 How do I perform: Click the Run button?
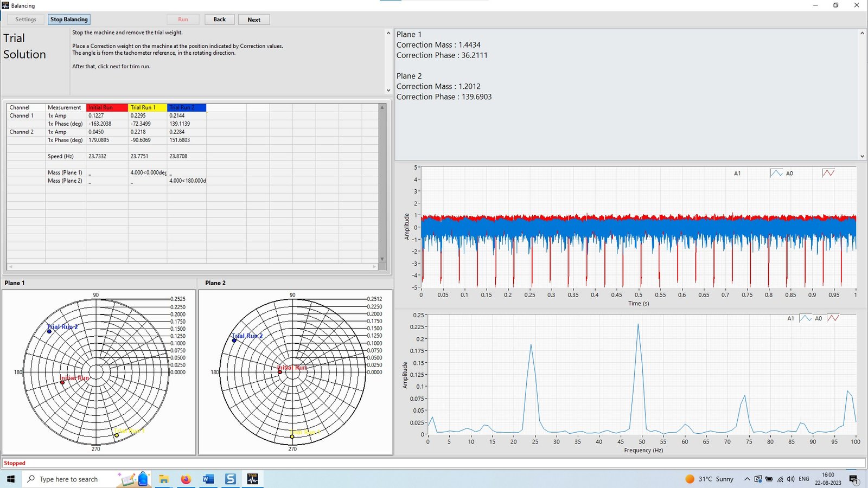pyautogui.click(x=183, y=20)
